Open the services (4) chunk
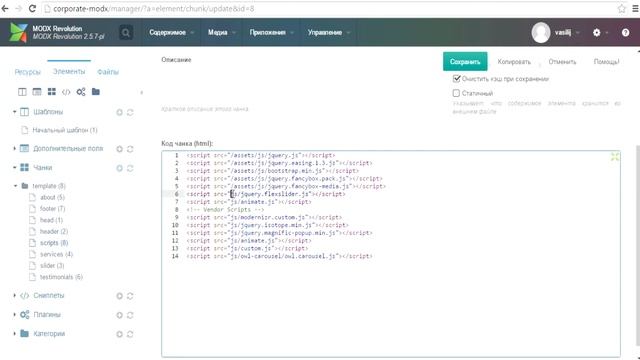The height and width of the screenshot is (360, 640). (x=56, y=254)
